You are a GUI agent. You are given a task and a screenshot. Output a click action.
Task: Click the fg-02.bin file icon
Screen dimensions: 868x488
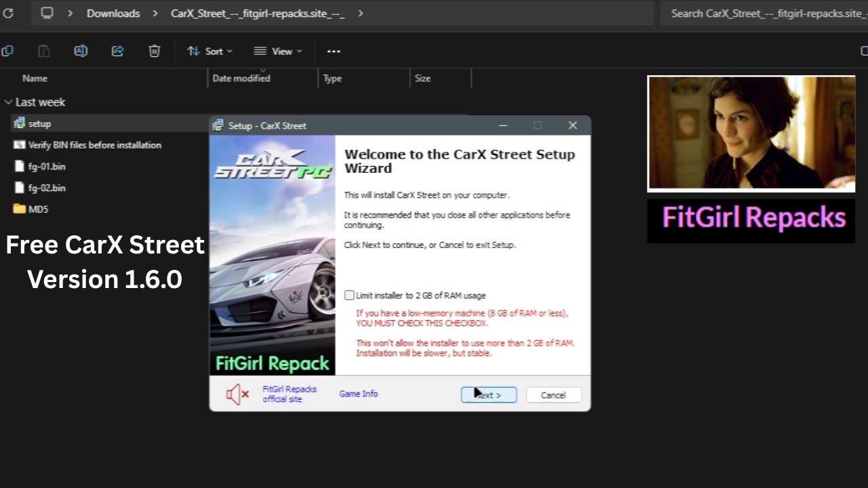[20, 188]
